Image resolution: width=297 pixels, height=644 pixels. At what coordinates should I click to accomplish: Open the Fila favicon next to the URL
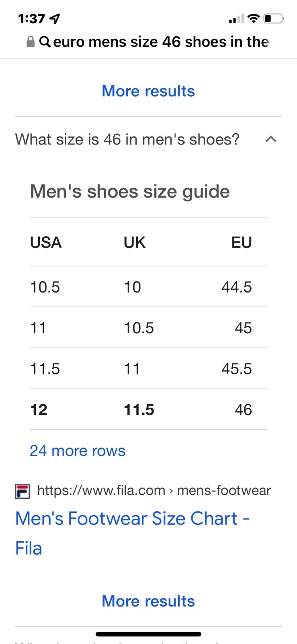coord(22,491)
